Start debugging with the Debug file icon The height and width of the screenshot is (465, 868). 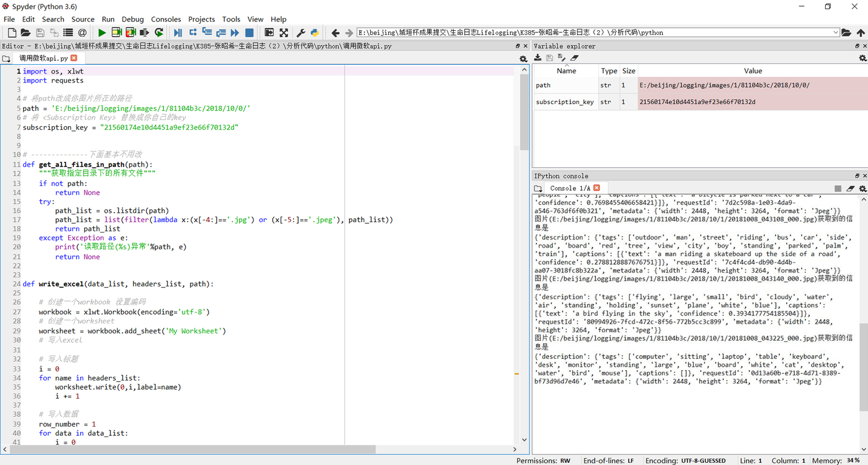coord(178,33)
